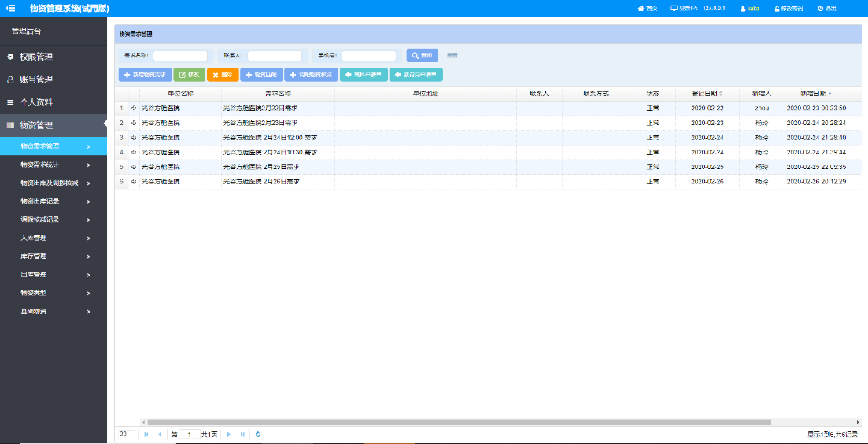Viewport: 868px width, 444px height.
Task: Click the refresh icon in pagination bar
Action: pyautogui.click(x=258, y=434)
